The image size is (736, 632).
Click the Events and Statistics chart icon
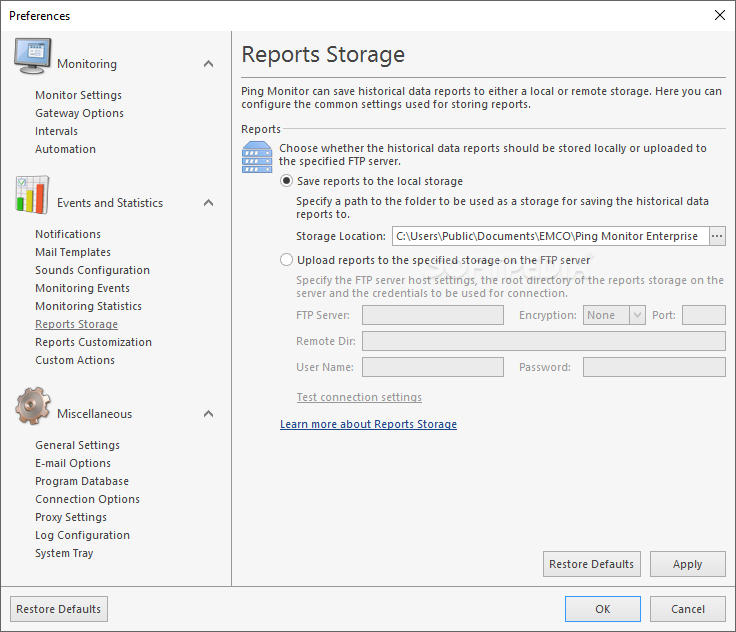coord(32,195)
